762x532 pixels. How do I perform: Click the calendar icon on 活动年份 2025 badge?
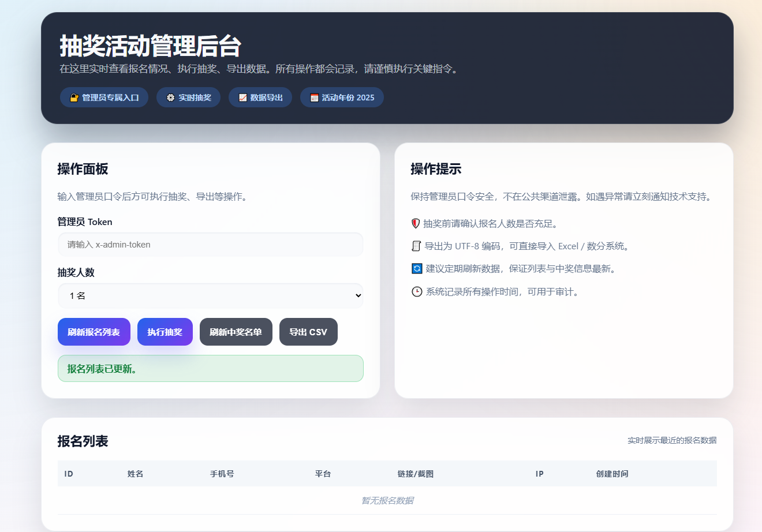coord(314,98)
